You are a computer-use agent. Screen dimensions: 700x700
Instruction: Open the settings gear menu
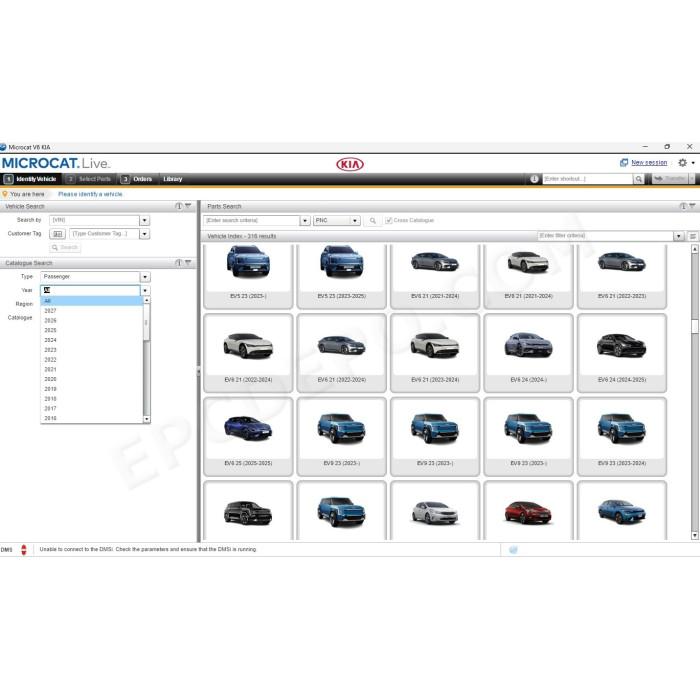pyautogui.click(x=682, y=163)
